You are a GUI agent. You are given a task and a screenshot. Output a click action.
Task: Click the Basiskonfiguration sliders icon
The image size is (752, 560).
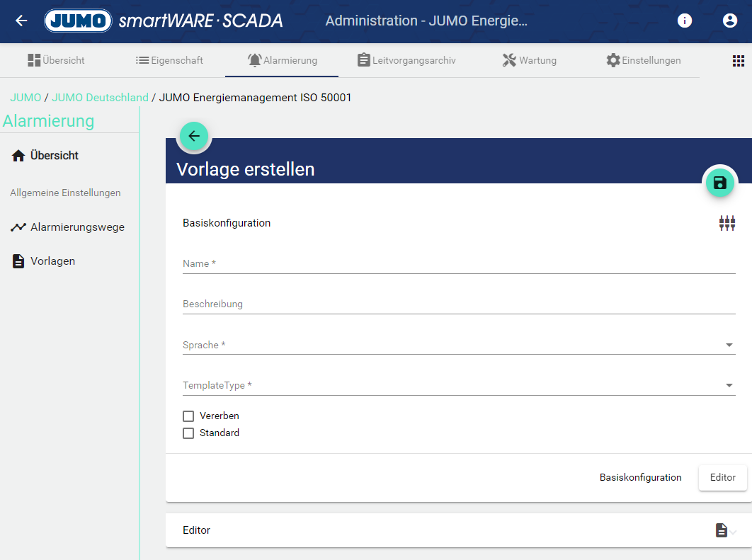(727, 223)
